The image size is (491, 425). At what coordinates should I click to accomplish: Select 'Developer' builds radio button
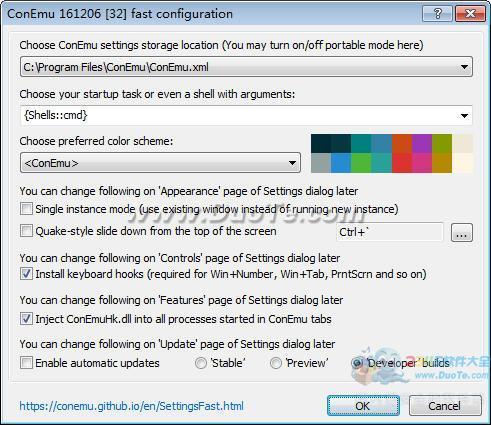click(357, 363)
